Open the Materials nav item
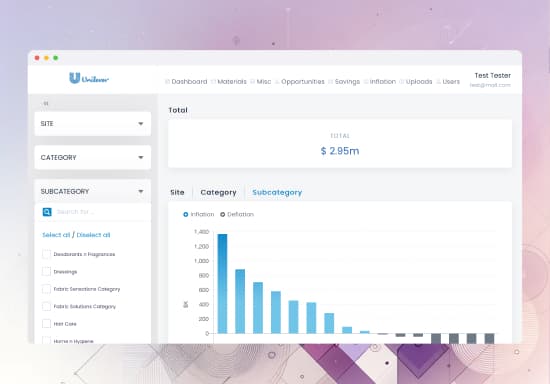The width and height of the screenshot is (550, 384). pyautogui.click(x=229, y=82)
